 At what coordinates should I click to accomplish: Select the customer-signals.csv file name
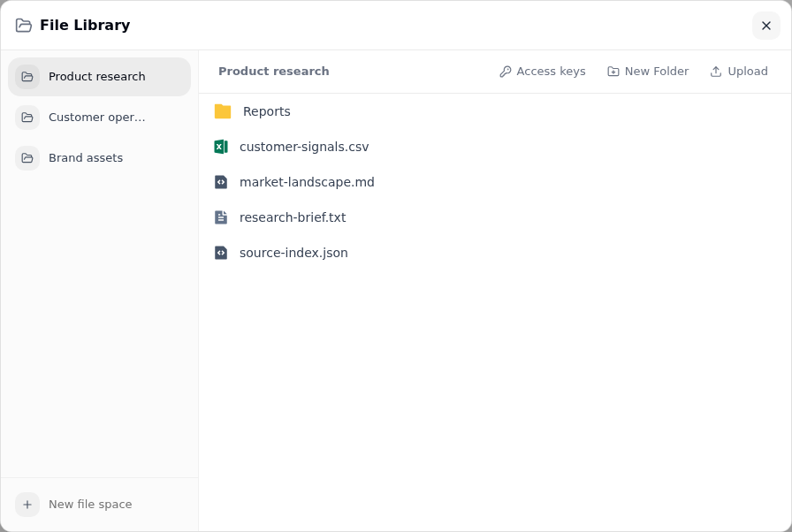tap(304, 147)
